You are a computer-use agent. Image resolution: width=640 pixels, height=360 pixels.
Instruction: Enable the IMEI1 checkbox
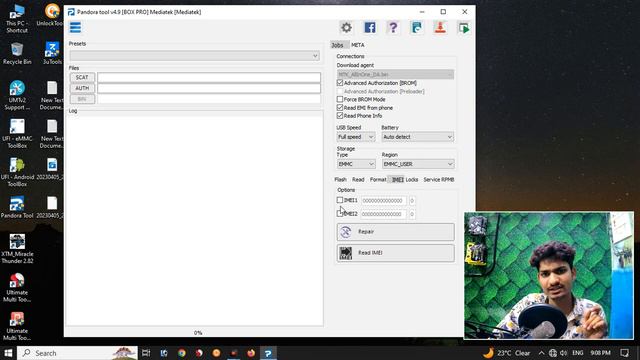coord(340,200)
